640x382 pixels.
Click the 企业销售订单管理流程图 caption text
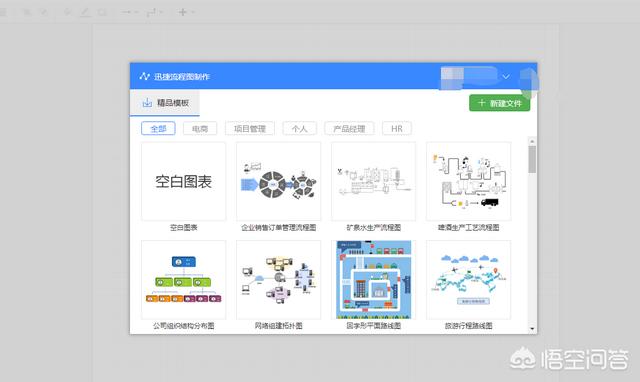(278, 227)
